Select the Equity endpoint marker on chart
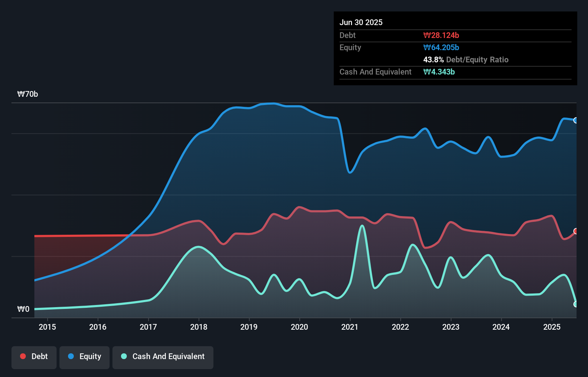 (x=575, y=120)
